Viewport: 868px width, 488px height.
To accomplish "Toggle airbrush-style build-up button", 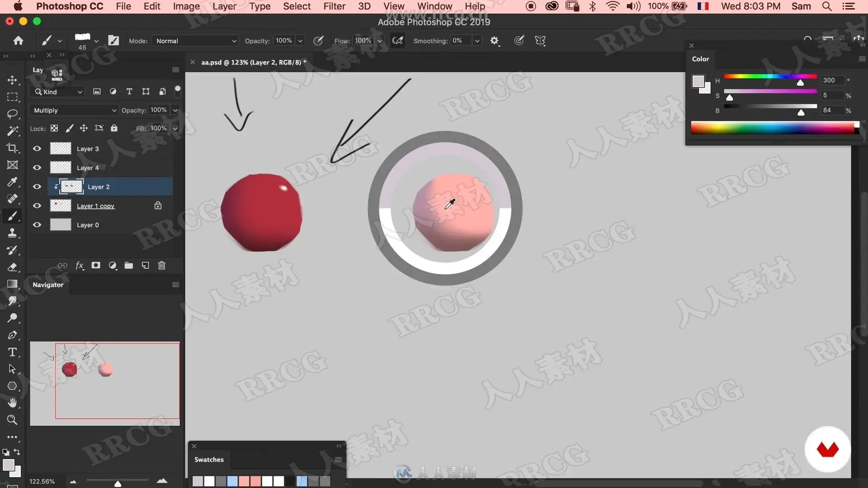I will (398, 41).
